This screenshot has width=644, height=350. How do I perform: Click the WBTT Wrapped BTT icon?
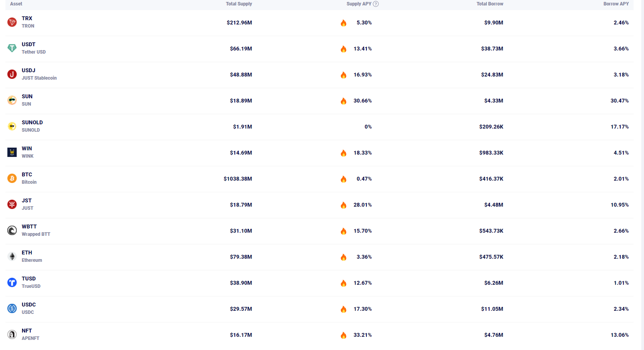pos(12,230)
